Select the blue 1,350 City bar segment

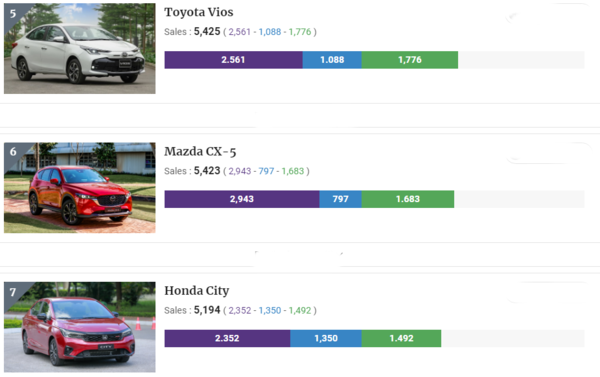click(326, 338)
